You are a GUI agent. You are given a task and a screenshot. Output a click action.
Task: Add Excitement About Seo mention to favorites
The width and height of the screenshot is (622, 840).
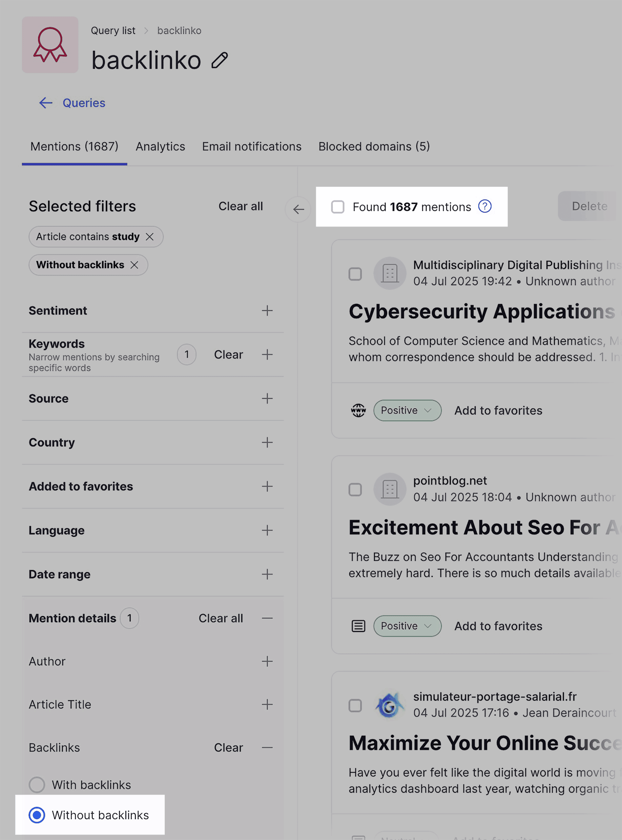[499, 626]
